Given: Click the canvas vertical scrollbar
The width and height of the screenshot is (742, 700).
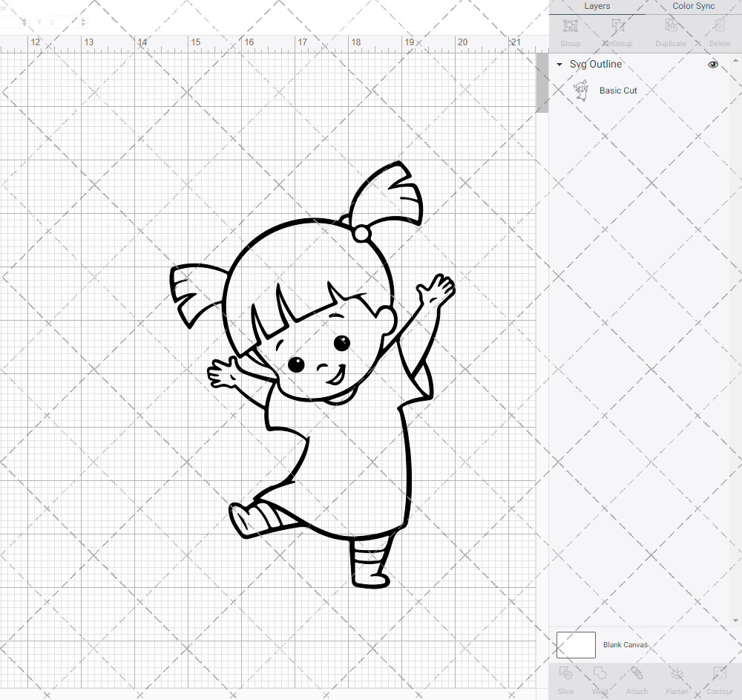Looking at the screenshot, I should 542,85.
